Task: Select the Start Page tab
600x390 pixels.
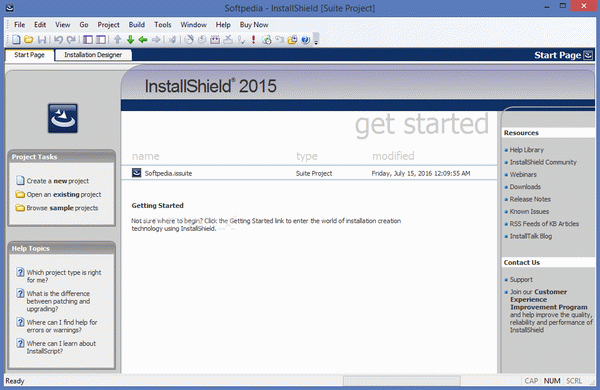Action: tap(29, 55)
